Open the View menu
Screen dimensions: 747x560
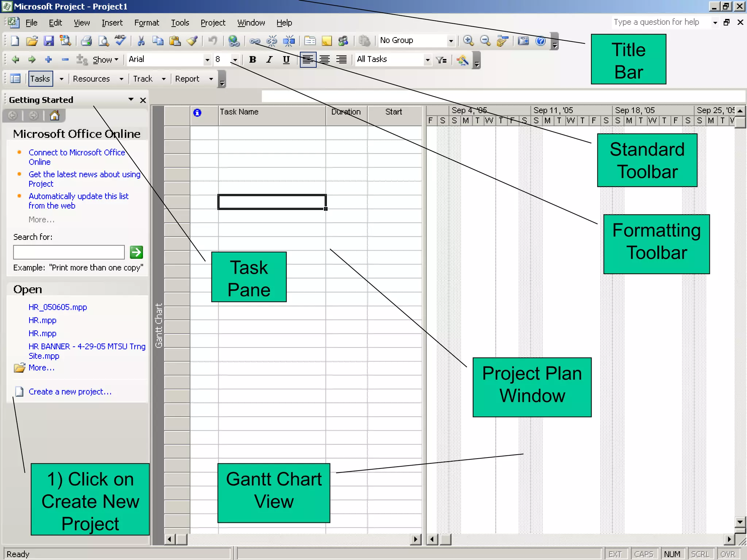tap(82, 23)
